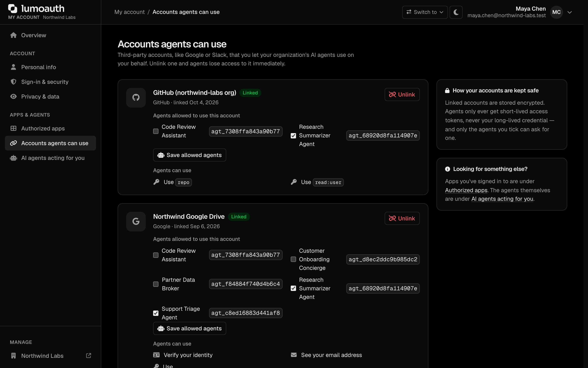Check Code Review Assistant for GitHub account
The height and width of the screenshot is (368, 588).
(x=156, y=131)
